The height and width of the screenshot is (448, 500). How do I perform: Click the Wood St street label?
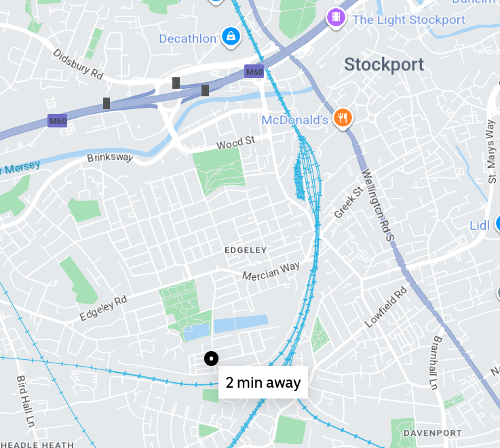click(235, 142)
